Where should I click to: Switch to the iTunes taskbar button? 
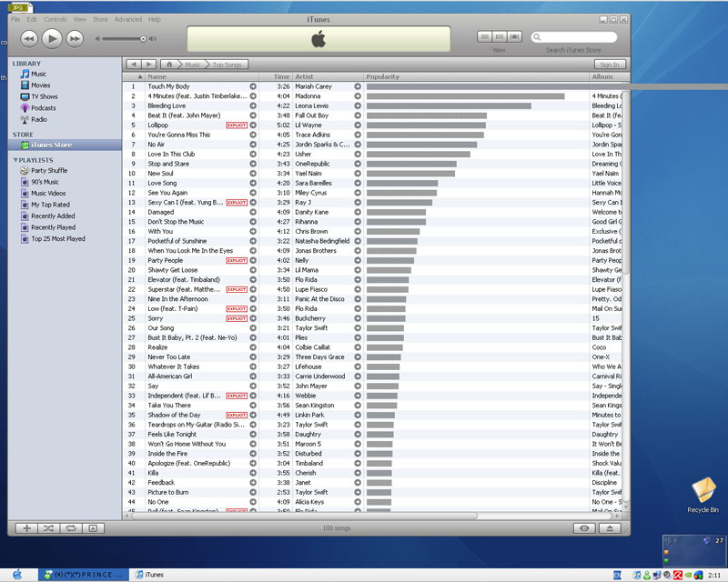pos(149,575)
